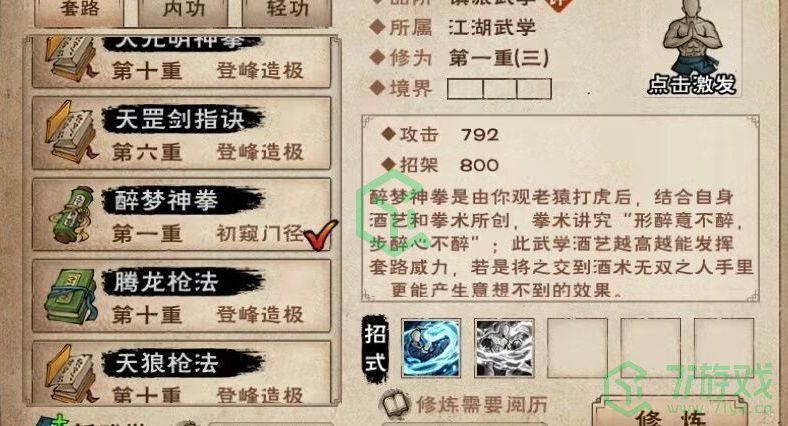Toggle the red checkmark on 醉梦神拳

click(321, 235)
